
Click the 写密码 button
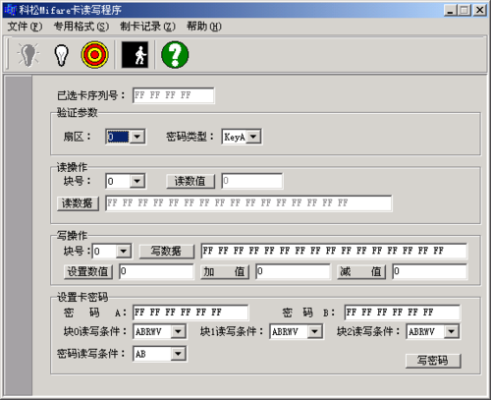(x=433, y=361)
